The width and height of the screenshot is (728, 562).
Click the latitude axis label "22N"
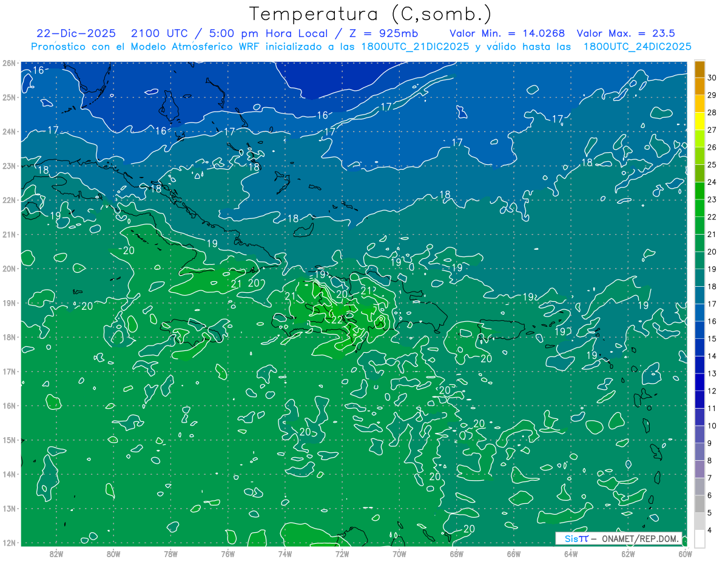tap(9, 200)
